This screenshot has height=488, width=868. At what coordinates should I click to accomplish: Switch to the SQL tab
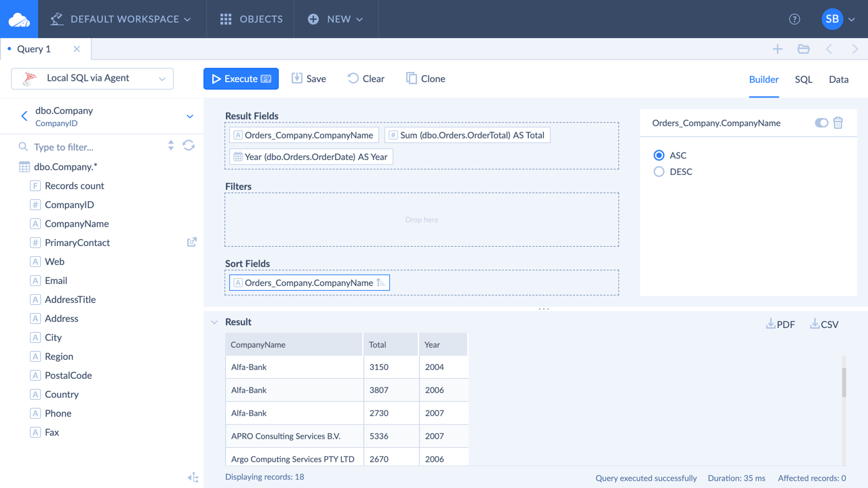[804, 79]
